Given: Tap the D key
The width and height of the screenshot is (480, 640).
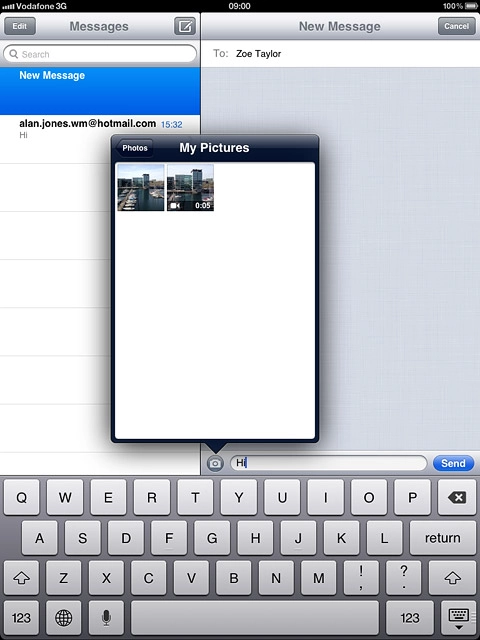Looking at the screenshot, I should [x=126, y=538].
